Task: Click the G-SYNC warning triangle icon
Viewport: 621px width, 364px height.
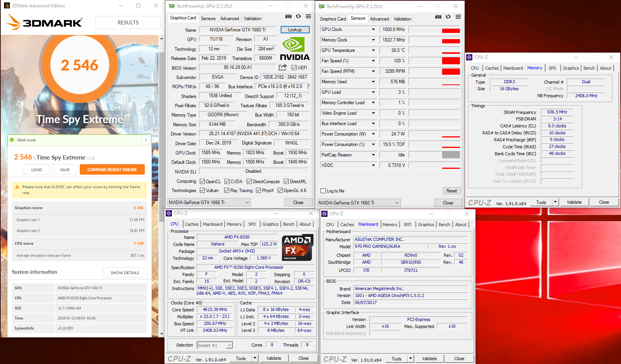Action: (x=17, y=187)
